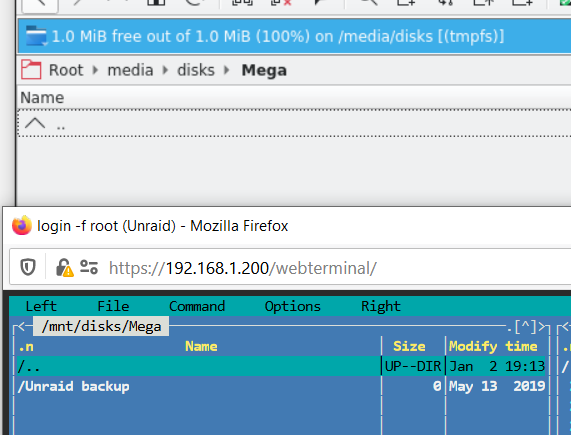Screen dimensions: 571x435
Task: Expand the arrow between disks and Mega
Action: (x=227, y=70)
